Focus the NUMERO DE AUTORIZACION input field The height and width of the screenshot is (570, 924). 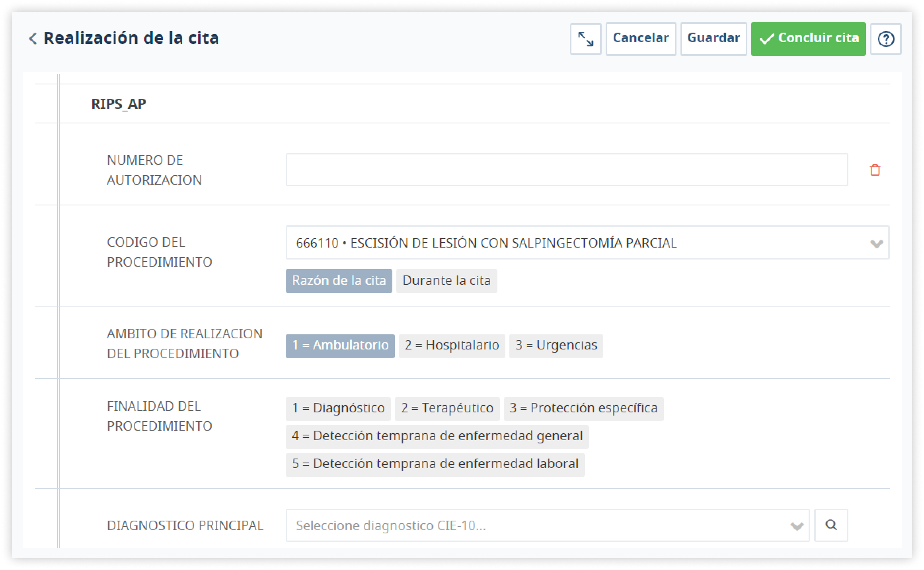[x=567, y=170]
